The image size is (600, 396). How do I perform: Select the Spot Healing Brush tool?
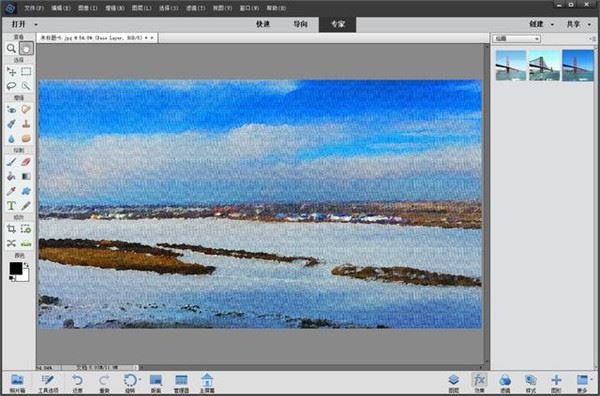(x=26, y=109)
